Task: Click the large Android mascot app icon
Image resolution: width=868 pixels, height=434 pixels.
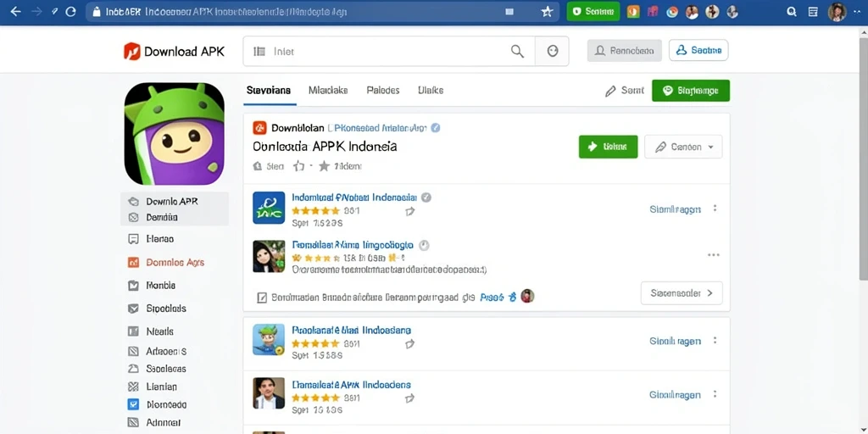Action: pyautogui.click(x=175, y=134)
